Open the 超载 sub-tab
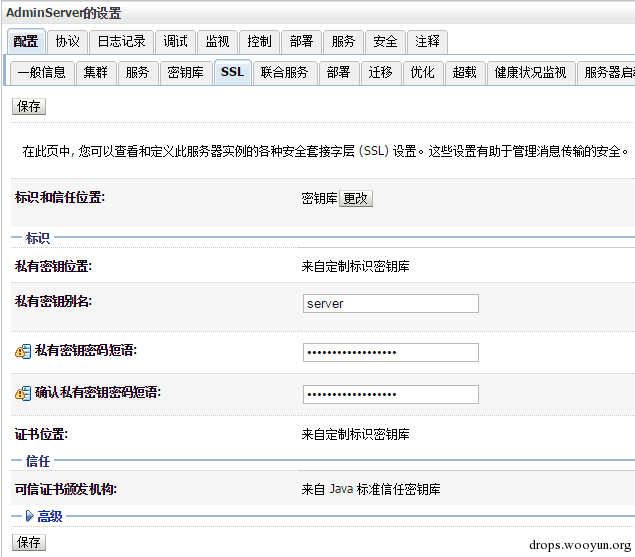This screenshot has height=557, width=635. point(465,73)
